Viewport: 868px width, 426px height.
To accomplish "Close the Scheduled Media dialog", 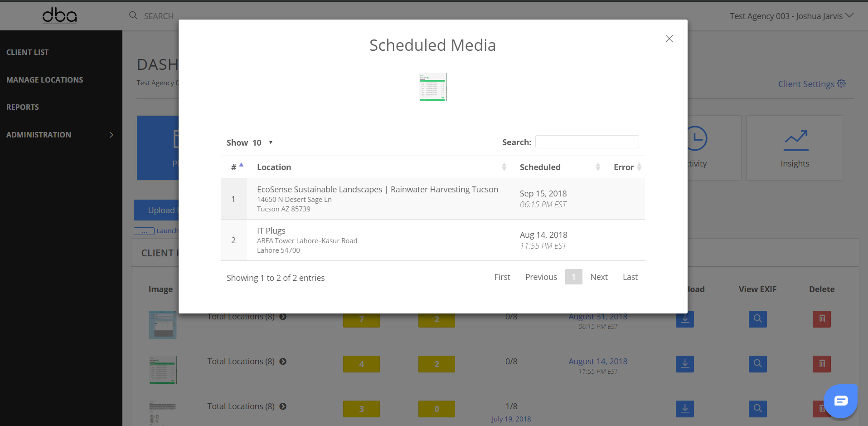I will [x=669, y=39].
